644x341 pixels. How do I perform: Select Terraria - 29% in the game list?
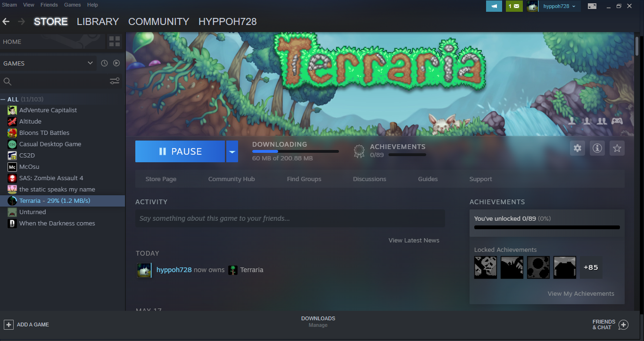(62, 201)
